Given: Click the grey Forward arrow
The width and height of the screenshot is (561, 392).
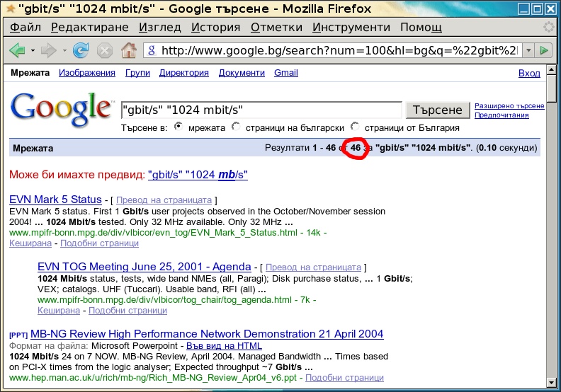Looking at the screenshot, I should 49,50.
